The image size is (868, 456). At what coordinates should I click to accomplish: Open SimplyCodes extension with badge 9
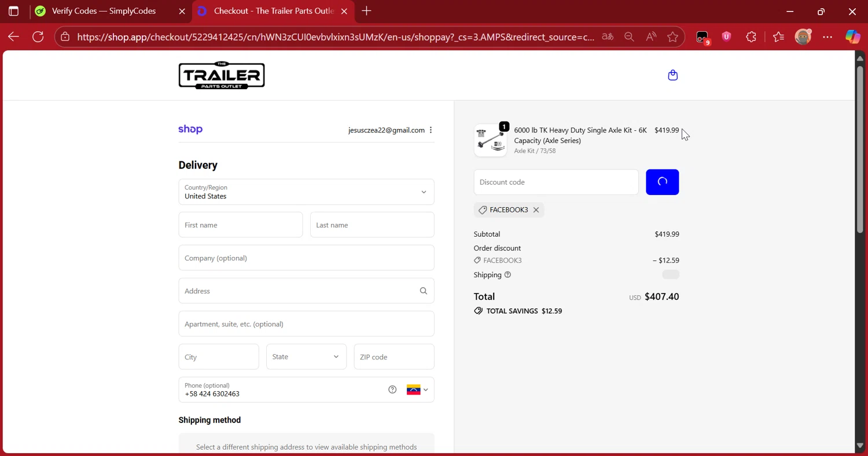tap(703, 38)
